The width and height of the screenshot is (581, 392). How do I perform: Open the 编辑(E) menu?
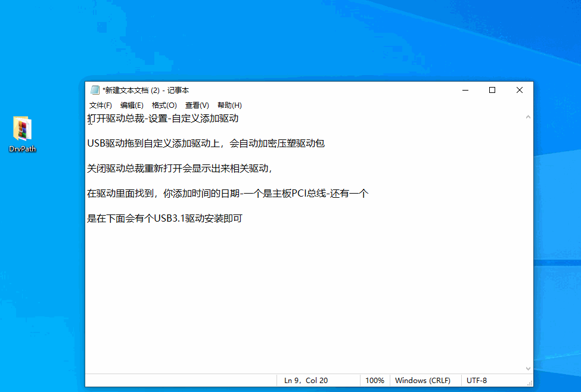coord(132,105)
